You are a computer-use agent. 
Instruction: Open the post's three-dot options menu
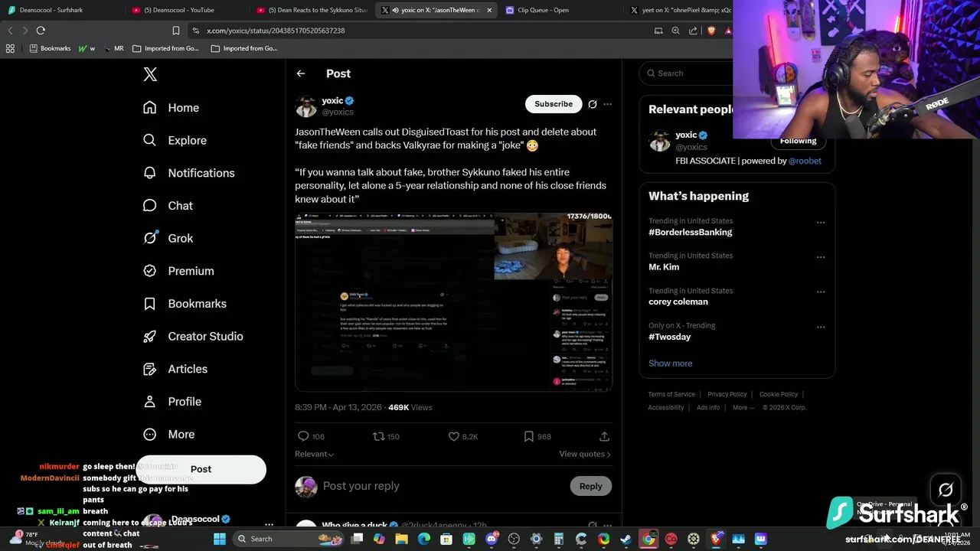(x=607, y=104)
